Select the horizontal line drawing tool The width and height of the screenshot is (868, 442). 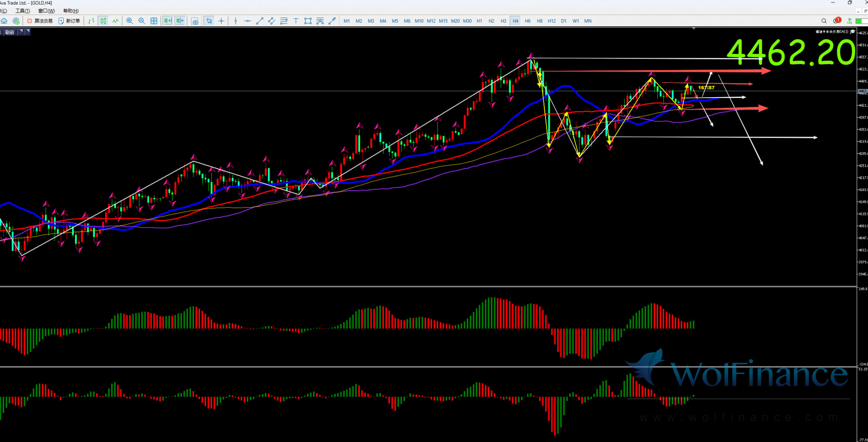click(247, 21)
